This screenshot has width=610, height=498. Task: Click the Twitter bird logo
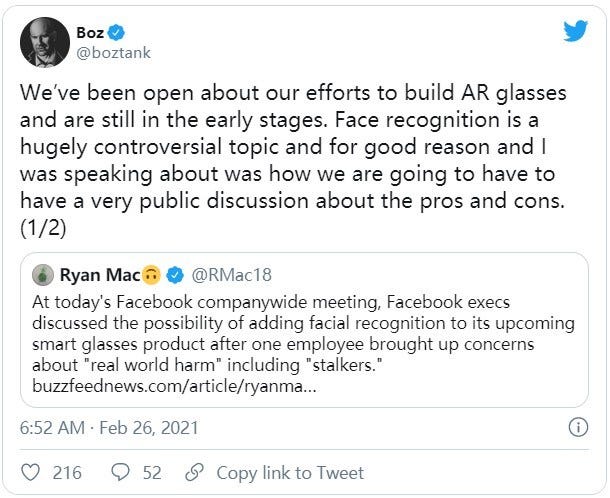click(575, 31)
